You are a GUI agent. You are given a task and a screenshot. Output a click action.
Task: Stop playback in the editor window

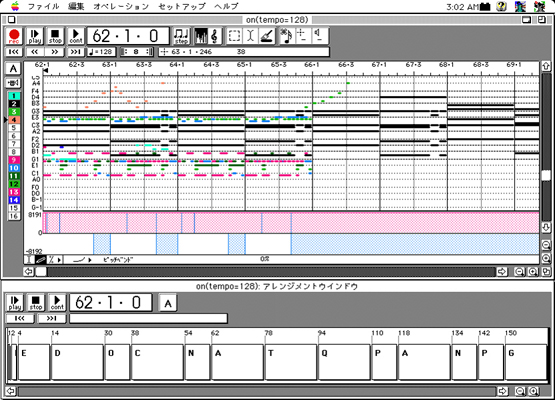pos(55,36)
